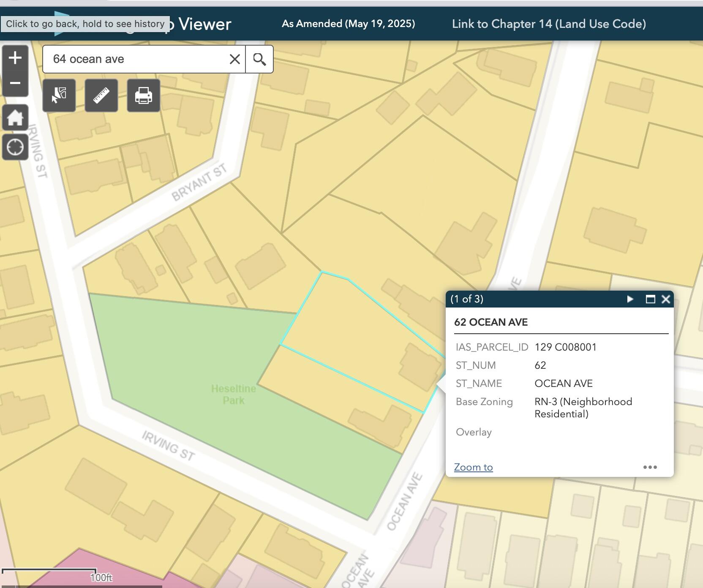Open the parcel select tool
The image size is (703, 588).
coord(59,95)
